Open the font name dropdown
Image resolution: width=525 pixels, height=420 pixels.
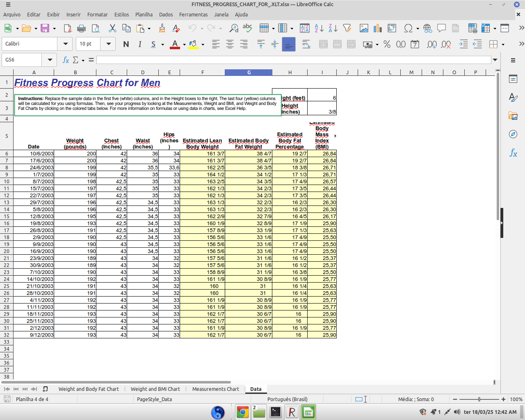click(x=65, y=44)
